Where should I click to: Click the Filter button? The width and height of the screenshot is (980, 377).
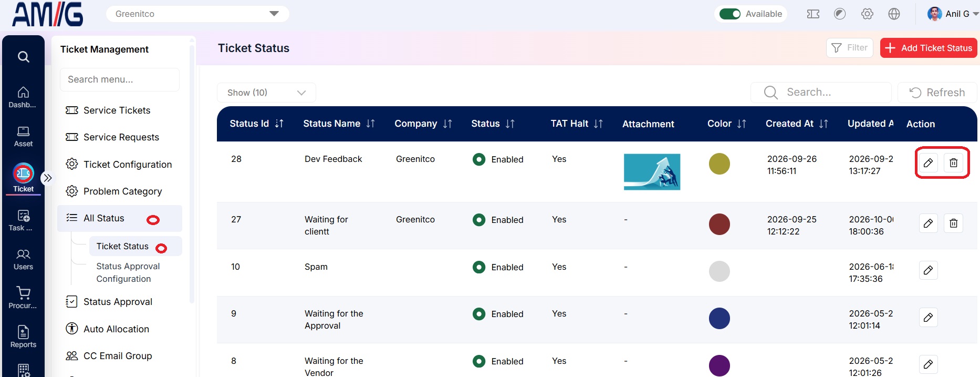pyautogui.click(x=849, y=48)
